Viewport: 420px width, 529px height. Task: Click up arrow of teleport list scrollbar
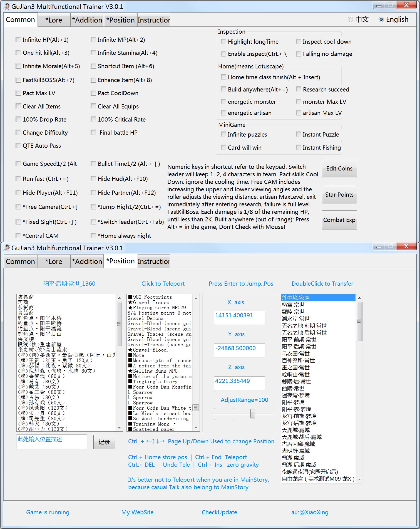click(x=196, y=298)
